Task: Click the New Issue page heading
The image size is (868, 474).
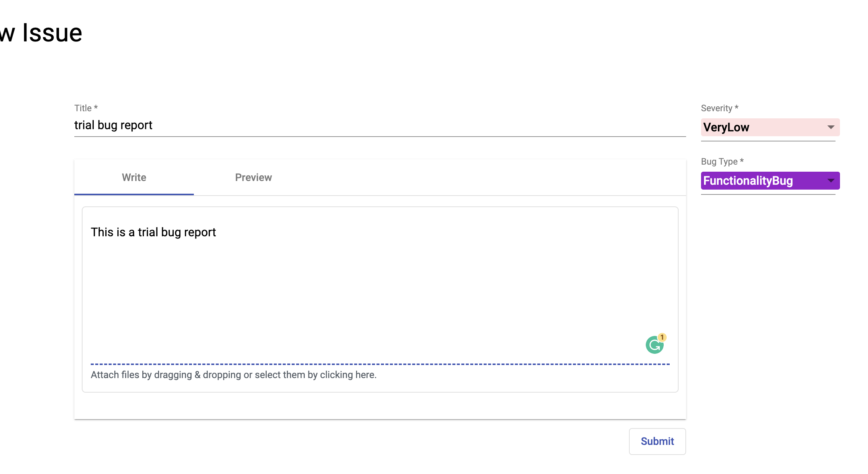Action: click(x=41, y=33)
